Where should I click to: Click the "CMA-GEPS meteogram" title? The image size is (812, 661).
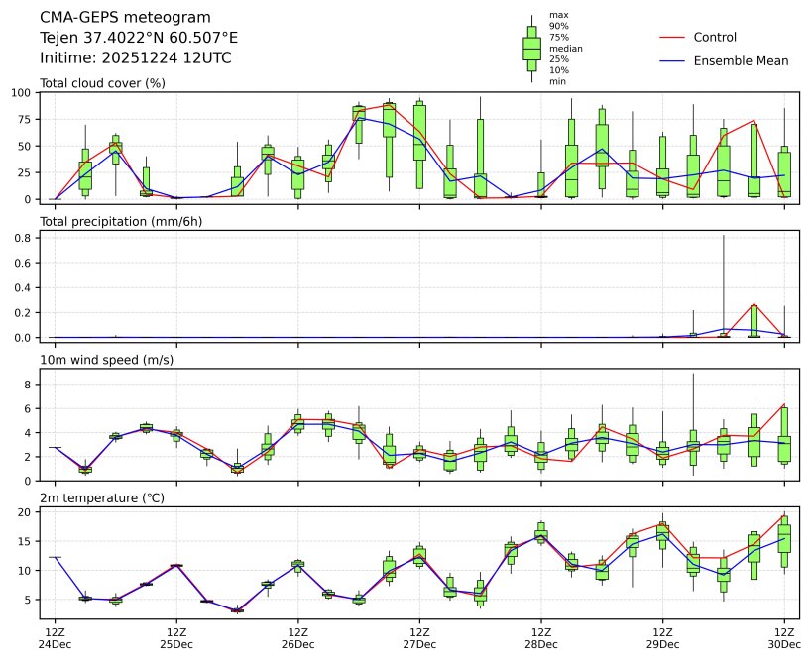[x=125, y=18]
